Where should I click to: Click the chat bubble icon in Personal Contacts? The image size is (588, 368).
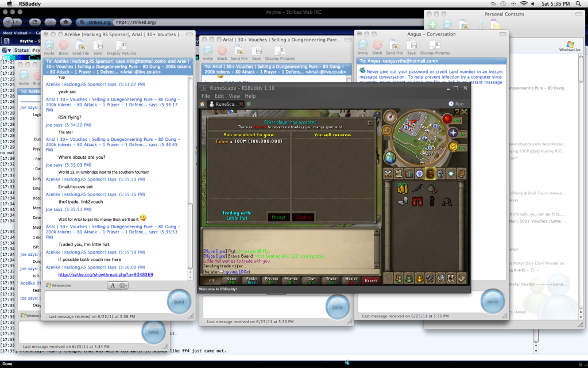pyautogui.click(x=447, y=25)
